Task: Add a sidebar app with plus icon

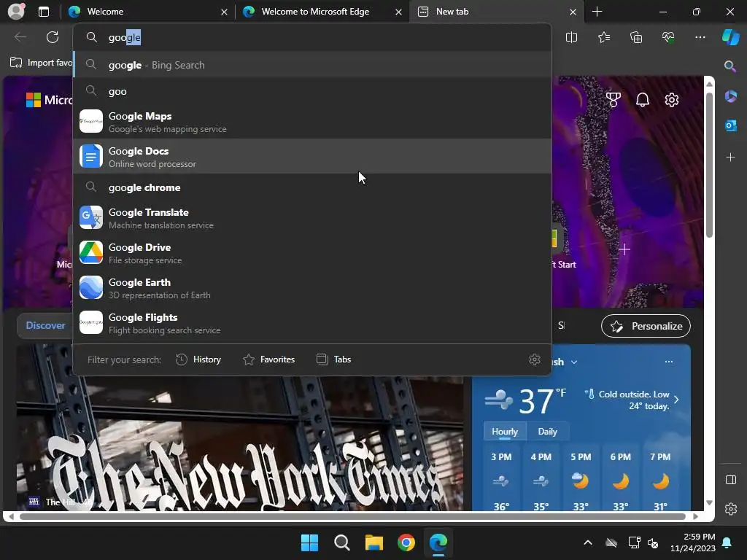Action: [730, 157]
